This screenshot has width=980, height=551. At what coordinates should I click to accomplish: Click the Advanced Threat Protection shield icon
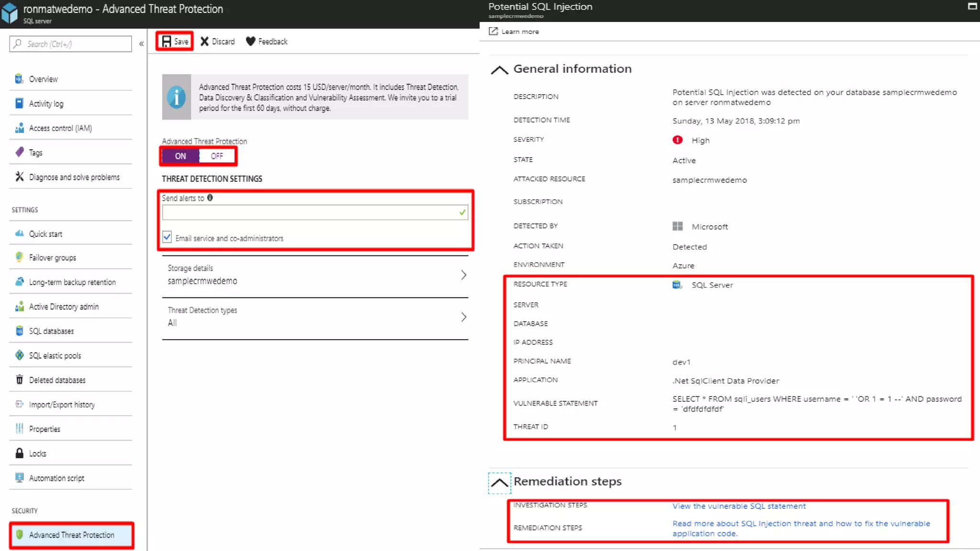click(19, 535)
